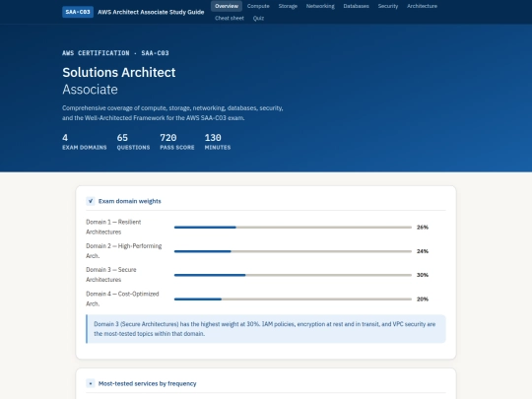Click the Exam domain weights checkmark icon
Image resolution: width=532 pixels, height=399 pixels.
click(91, 201)
